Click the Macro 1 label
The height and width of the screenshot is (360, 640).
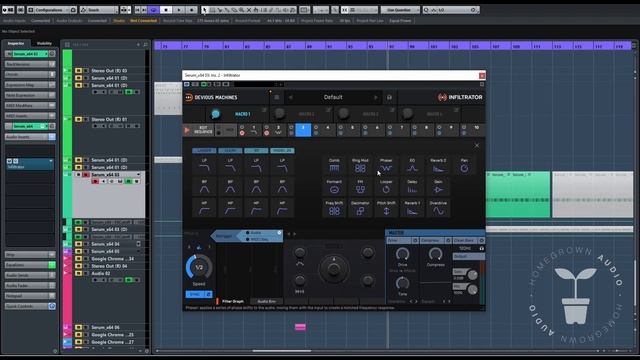click(242, 114)
